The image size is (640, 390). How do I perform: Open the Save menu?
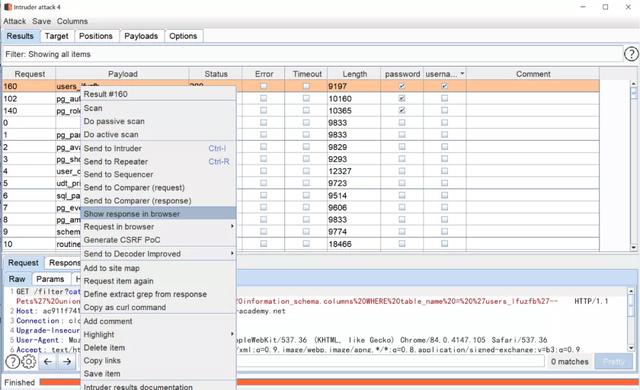click(x=41, y=21)
